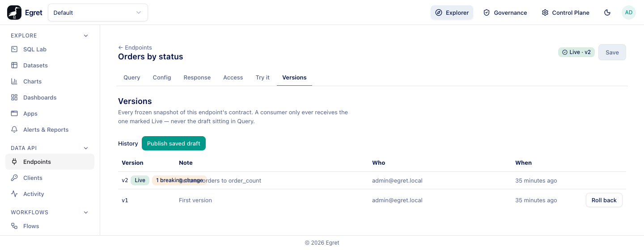This screenshot has width=644, height=250.
Task: Open the AD user avatar menu
Action: [x=629, y=12]
